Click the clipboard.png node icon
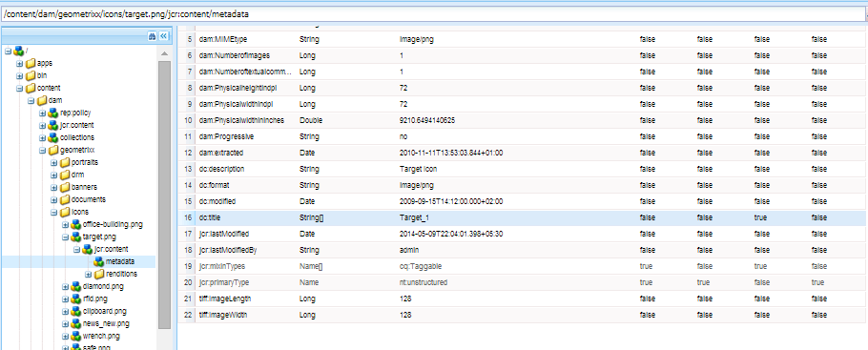The image size is (868, 350). [76, 311]
